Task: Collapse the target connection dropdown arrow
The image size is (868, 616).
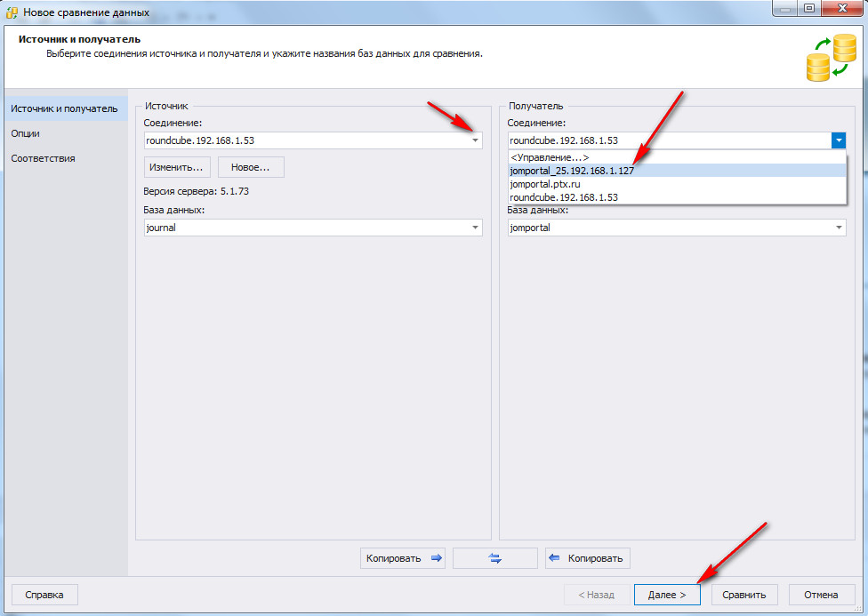Action: coord(838,140)
